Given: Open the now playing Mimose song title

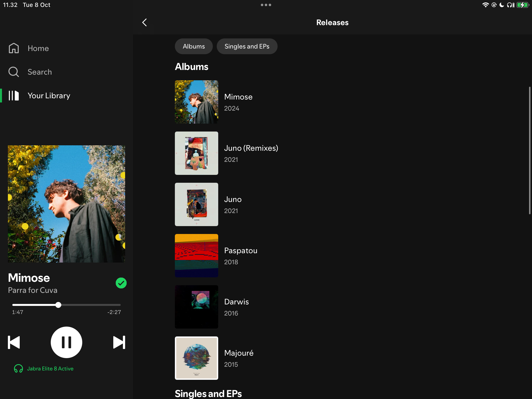Looking at the screenshot, I should click(29, 278).
